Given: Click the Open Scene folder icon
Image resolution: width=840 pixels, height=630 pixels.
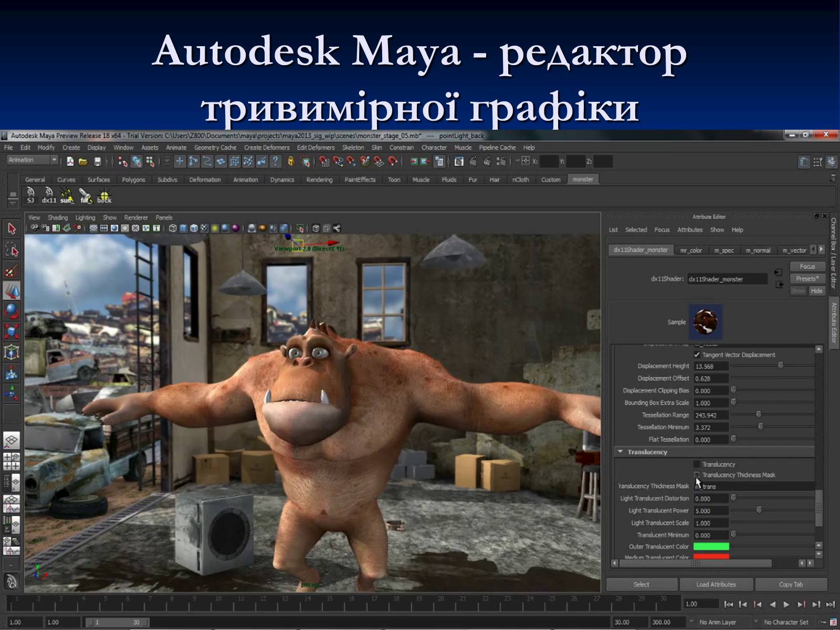Looking at the screenshot, I should pyautogui.click(x=83, y=162).
